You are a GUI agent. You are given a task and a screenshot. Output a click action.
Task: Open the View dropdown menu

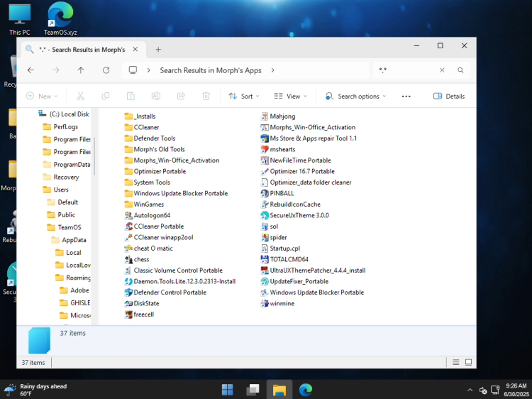tap(290, 96)
